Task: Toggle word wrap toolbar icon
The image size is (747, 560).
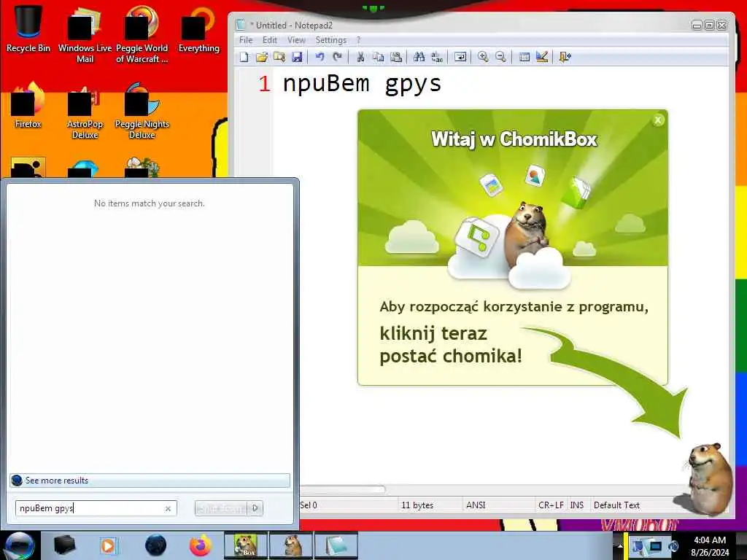Action: (460, 57)
